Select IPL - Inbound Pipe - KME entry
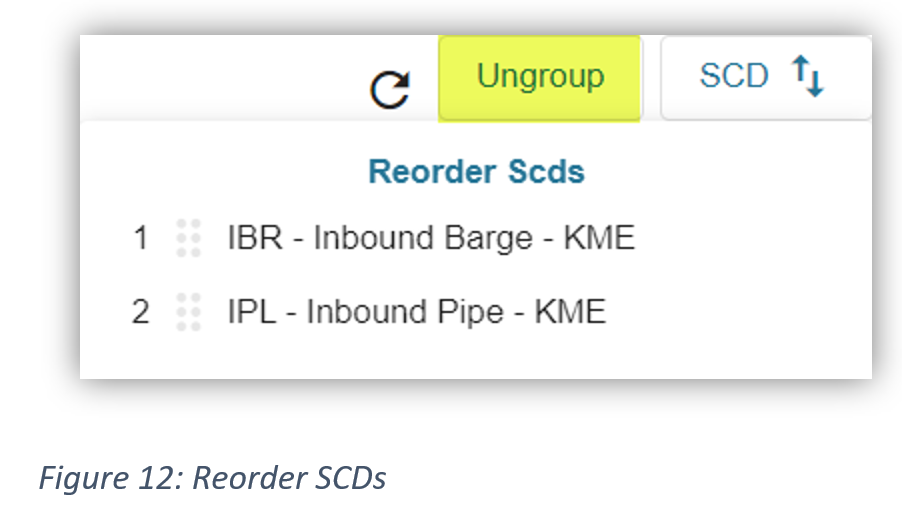 pyautogui.click(x=416, y=312)
